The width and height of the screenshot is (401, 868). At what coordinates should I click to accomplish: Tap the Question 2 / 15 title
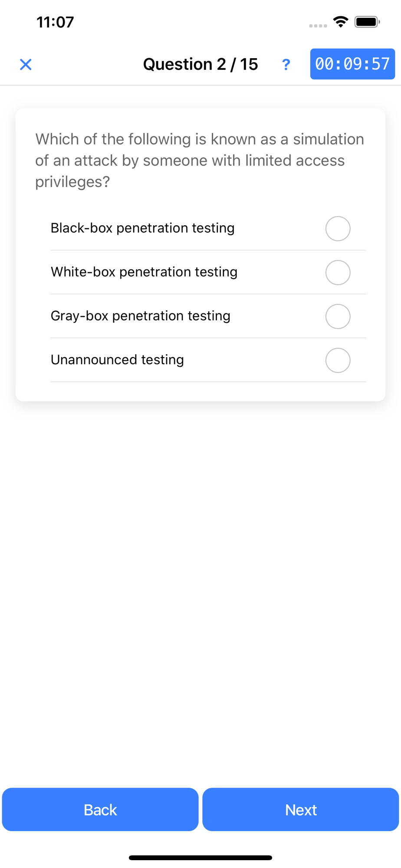[200, 64]
